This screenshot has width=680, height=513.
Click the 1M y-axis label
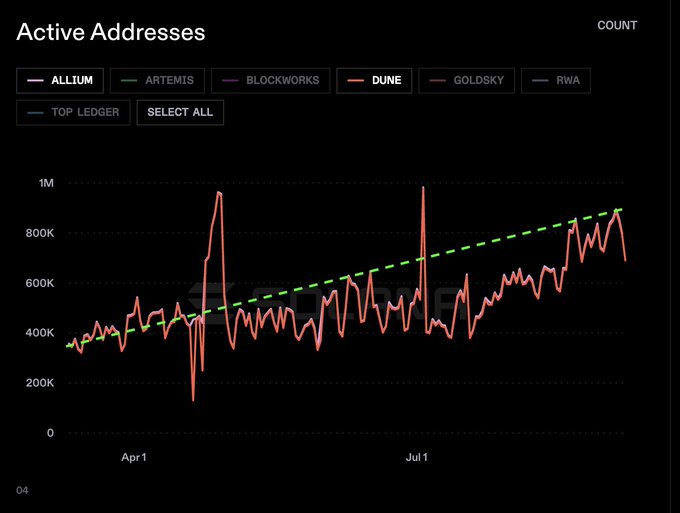[46, 183]
